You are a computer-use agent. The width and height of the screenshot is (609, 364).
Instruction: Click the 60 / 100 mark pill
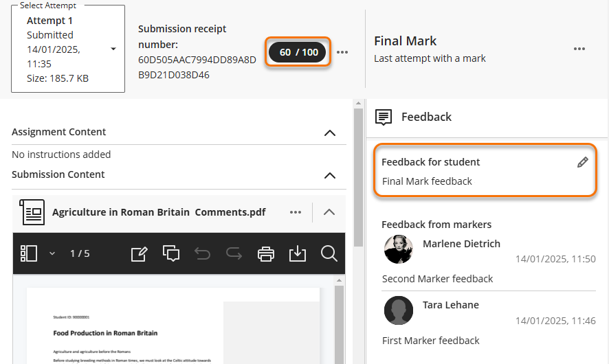298,52
